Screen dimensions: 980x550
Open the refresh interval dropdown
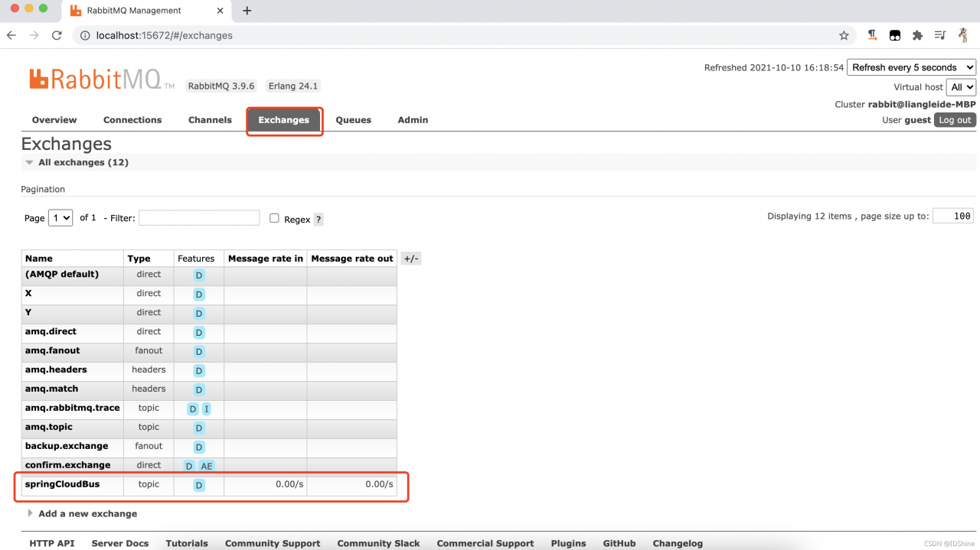point(911,67)
